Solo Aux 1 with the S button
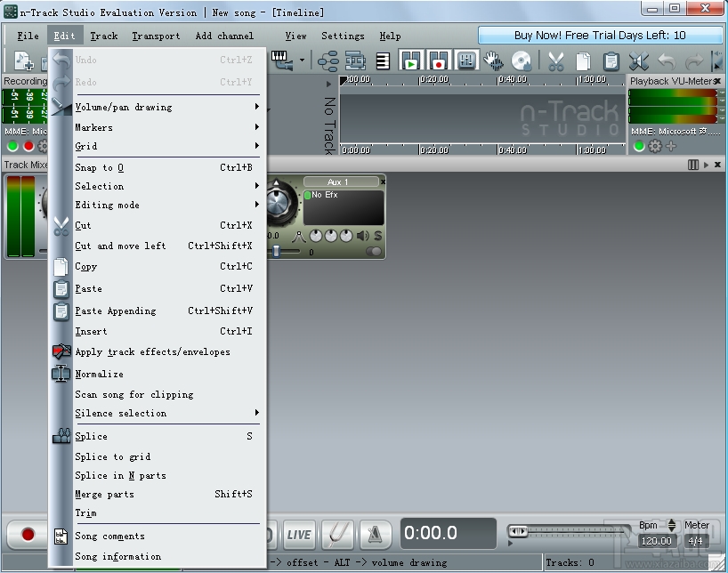 (x=378, y=236)
